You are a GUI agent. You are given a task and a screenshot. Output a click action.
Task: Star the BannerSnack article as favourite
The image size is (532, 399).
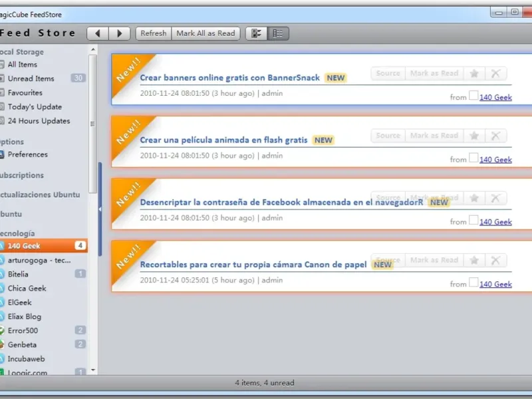click(474, 73)
